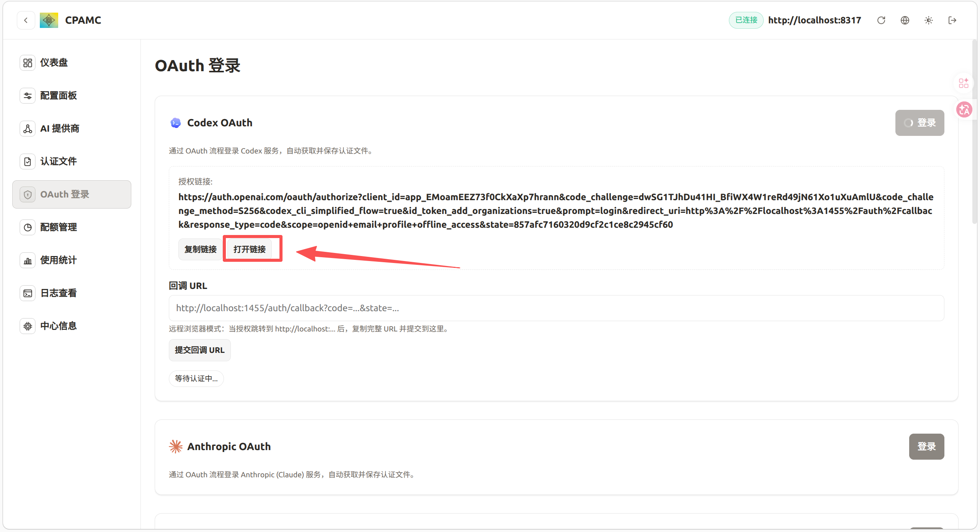The image size is (980, 532).
Task: Select the AI 提供商 sidebar icon
Action: 27,128
